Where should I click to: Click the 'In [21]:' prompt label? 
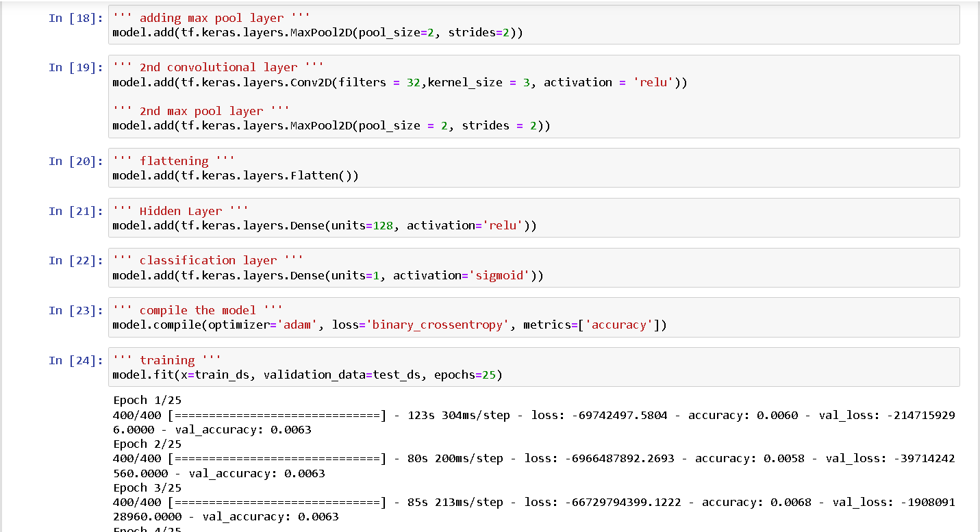point(75,212)
